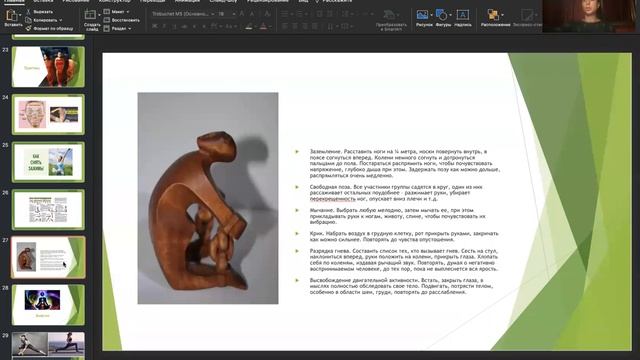Click Convert to SmartArt (Преобразовать в SmartArt)

391,20
